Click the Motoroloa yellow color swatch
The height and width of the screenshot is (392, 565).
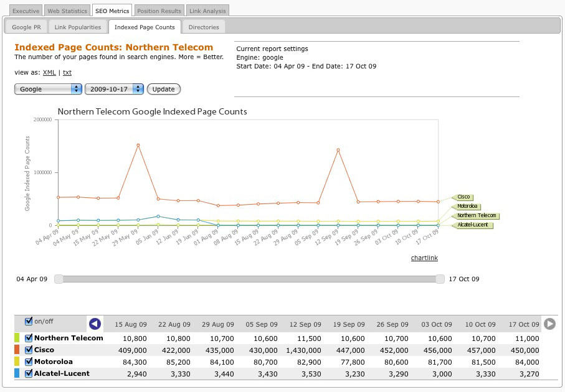click(17, 362)
